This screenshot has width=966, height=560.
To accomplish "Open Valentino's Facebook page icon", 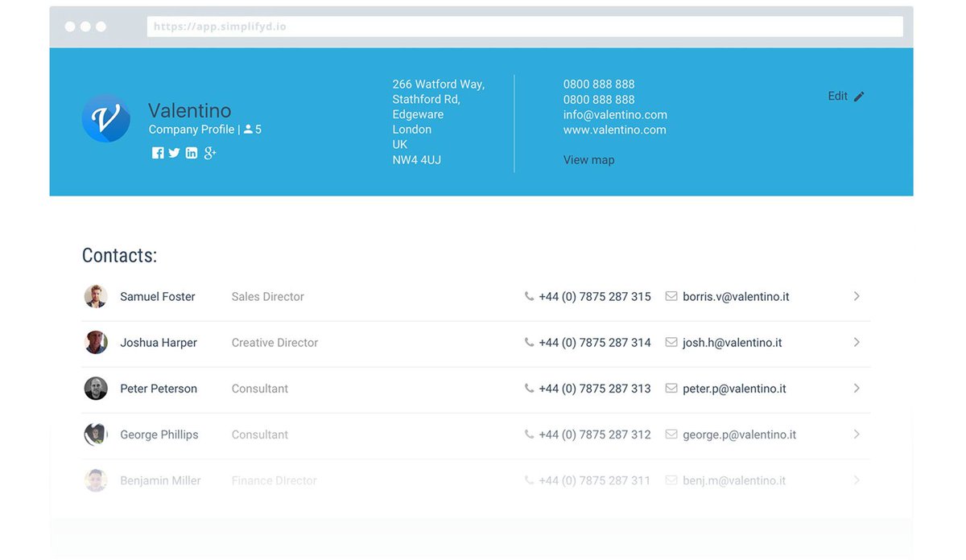I will (158, 153).
